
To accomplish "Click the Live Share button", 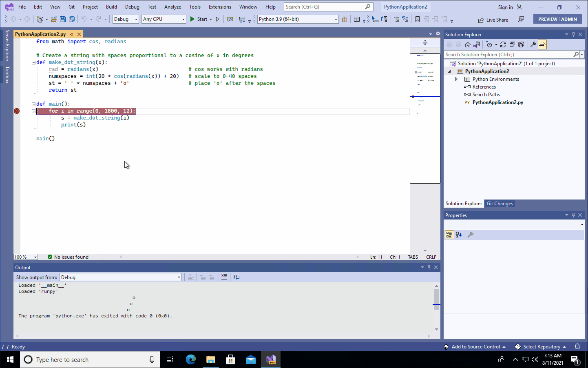I will (x=493, y=20).
